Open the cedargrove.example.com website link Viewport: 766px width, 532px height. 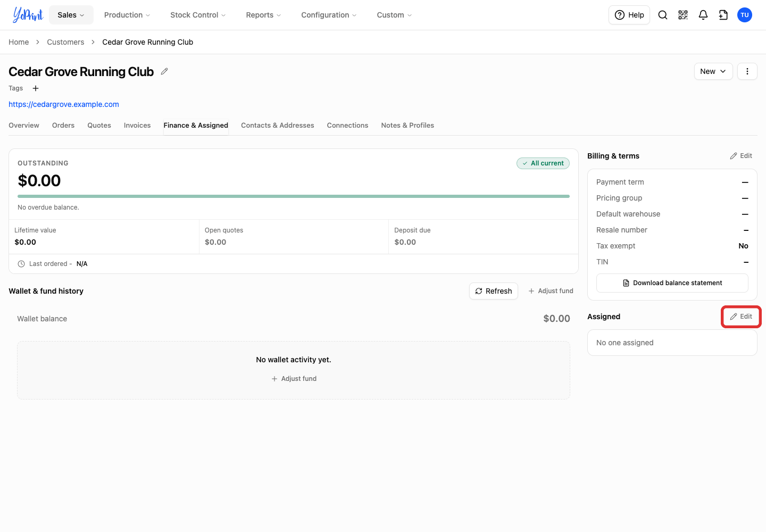pyautogui.click(x=64, y=104)
